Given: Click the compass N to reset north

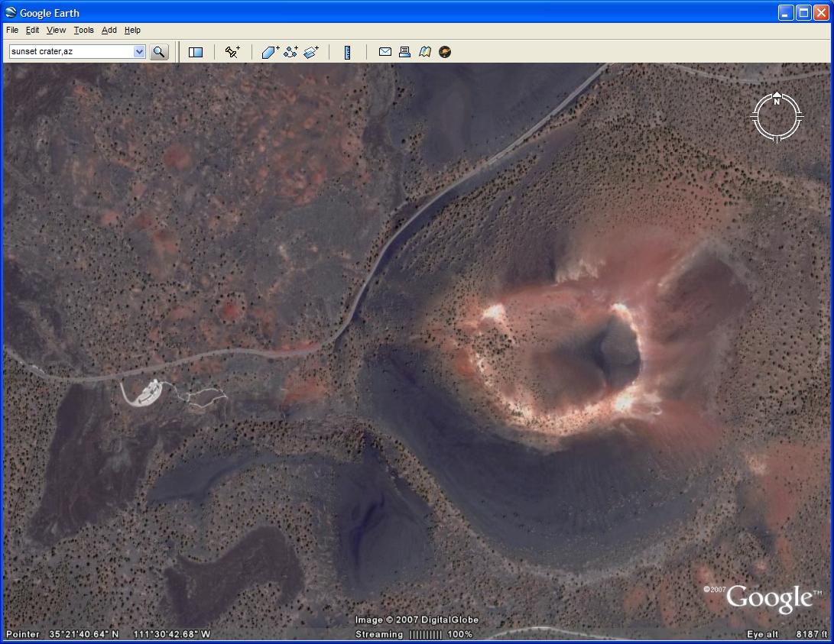Looking at the screenshot, I should 777,101.
